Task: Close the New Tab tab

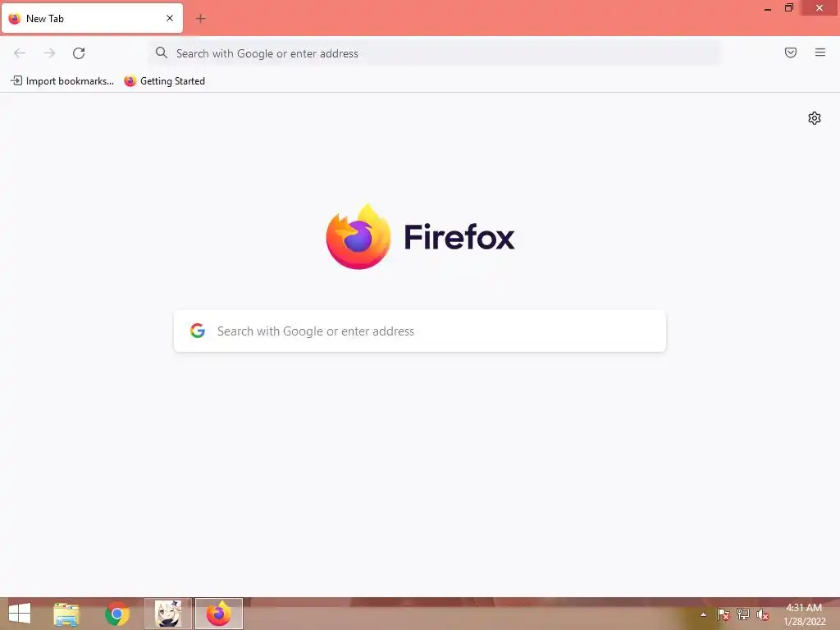Action: [170, 18]
